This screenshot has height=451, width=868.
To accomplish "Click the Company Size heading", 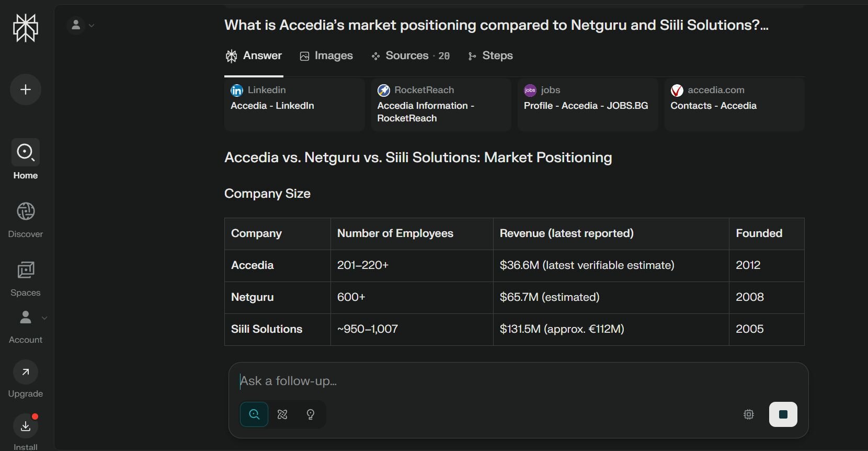I will (x=267, y=194).
